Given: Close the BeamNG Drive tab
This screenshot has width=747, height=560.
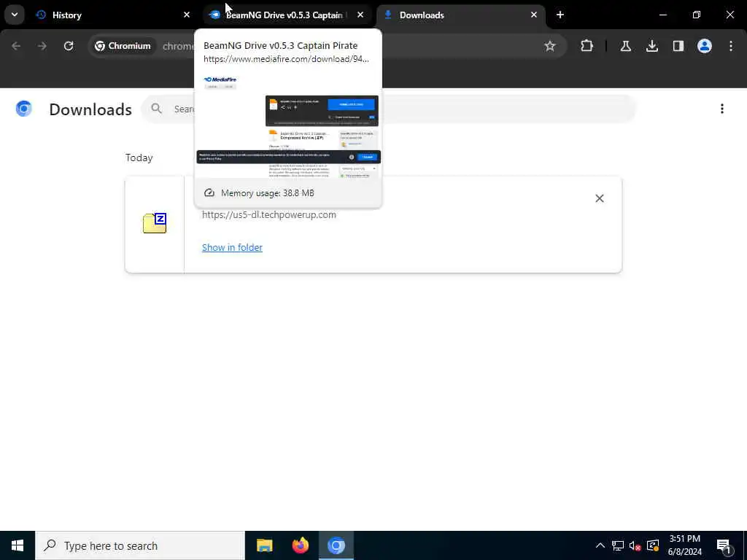Looking at the screenshot, I should [x=360, y=15].
